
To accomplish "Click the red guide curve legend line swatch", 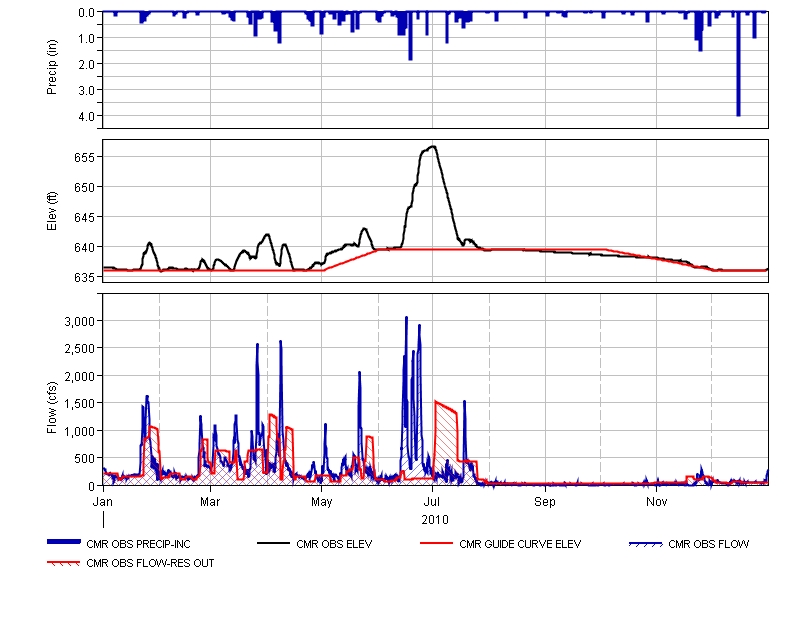I will point(436,543).
